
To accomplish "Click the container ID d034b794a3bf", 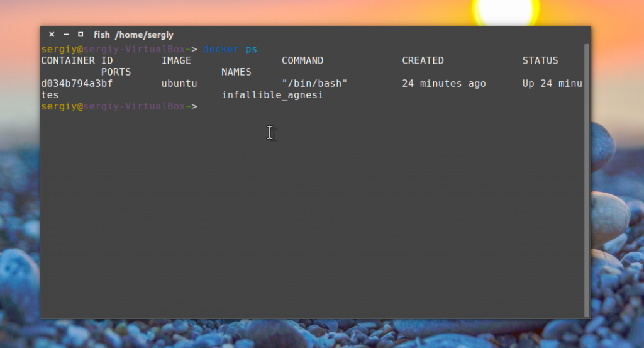I will pos(77,84).
